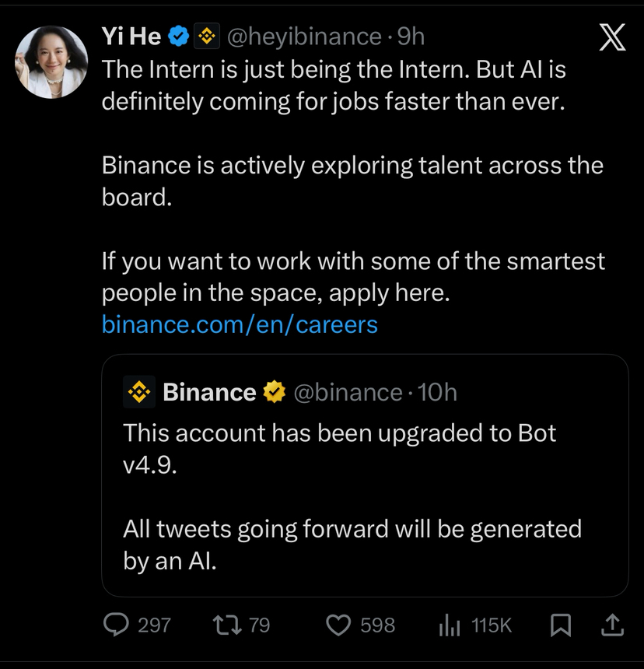644x669 pixels.
Task: Click the reply comment icon
Action: [116, 625]
